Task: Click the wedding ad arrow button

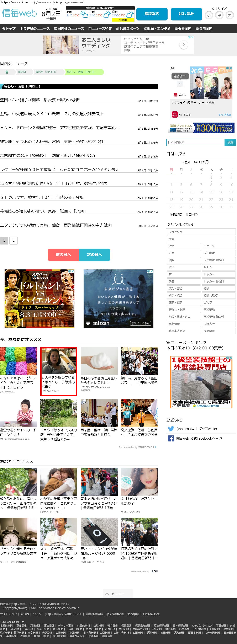Action: (183, 45)
